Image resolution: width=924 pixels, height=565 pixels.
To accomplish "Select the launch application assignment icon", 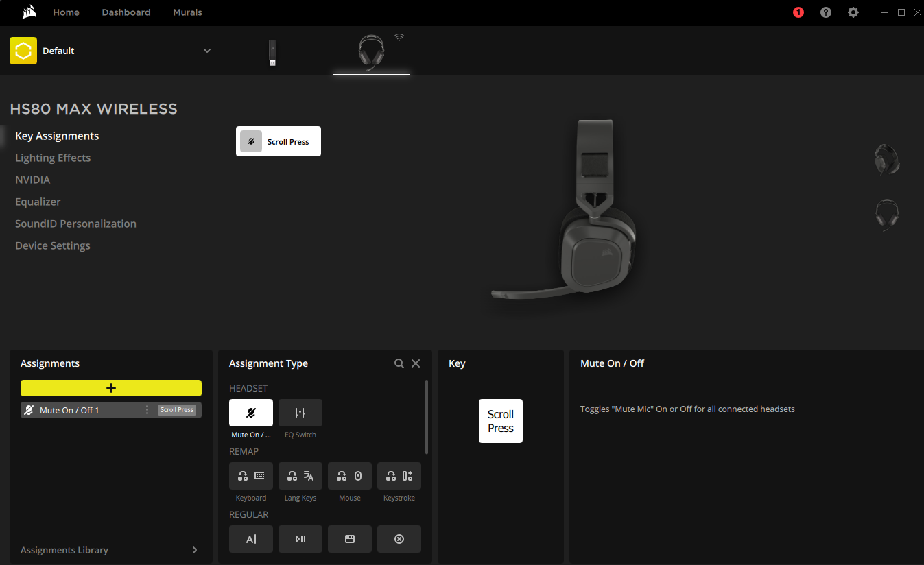I will pyautogui.click(x=350, y=539).
